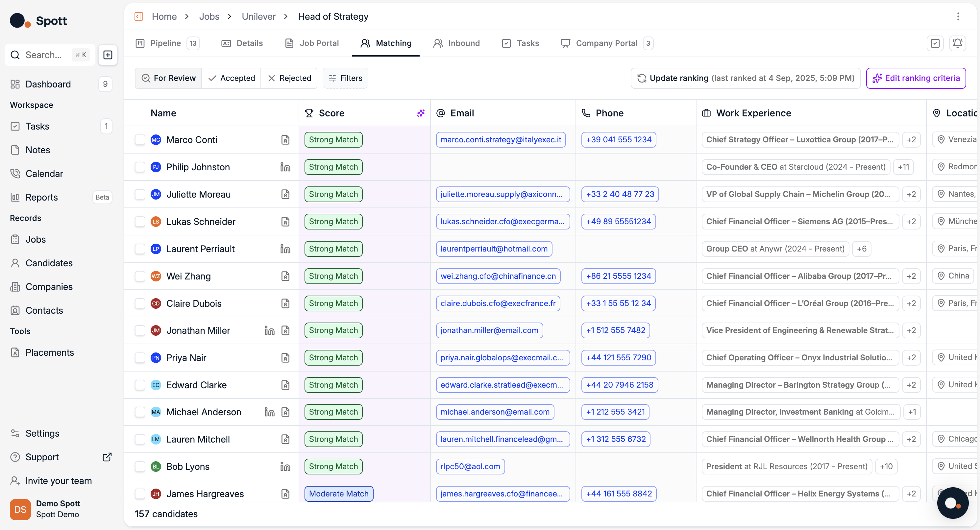
Task: Click Strong Match badge for Bob Lyons
Action: [x=333, y=467]
